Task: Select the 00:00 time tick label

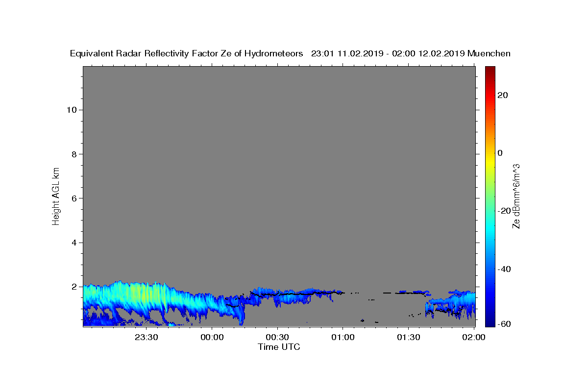Action: 212,337
